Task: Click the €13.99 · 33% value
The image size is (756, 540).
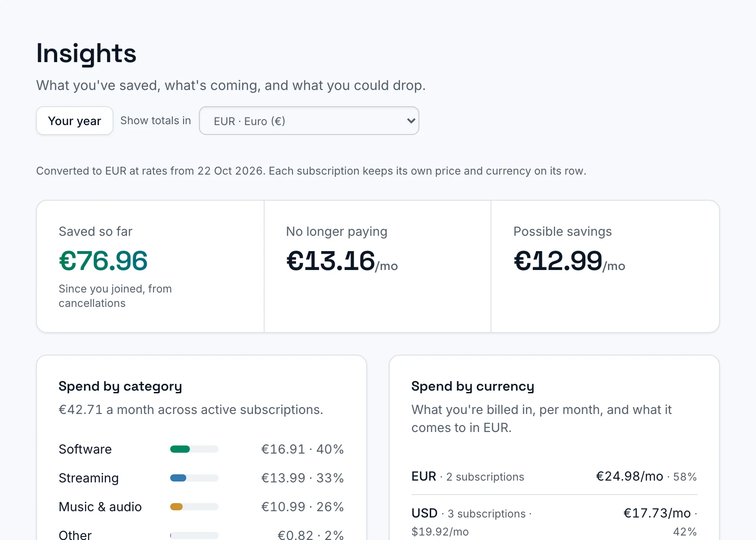Action: (302, 478)
